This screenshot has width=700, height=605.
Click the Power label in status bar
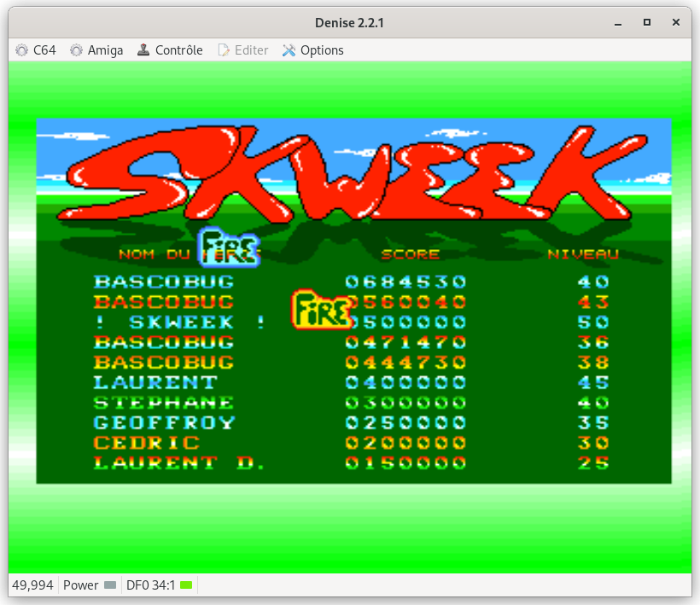(x=80, y=585)
